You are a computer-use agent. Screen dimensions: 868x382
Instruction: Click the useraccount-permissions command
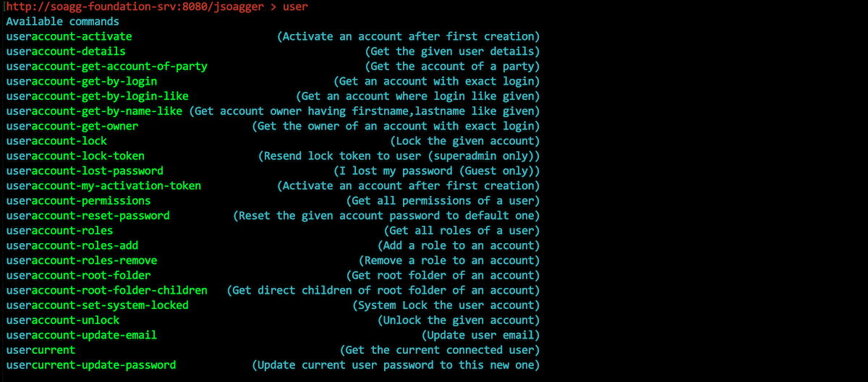point(78,200)
